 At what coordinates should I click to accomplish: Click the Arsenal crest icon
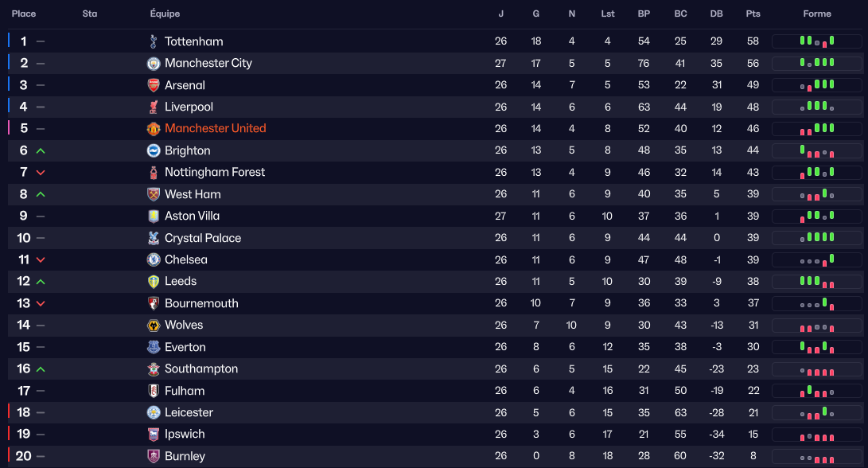coord(154,85)
